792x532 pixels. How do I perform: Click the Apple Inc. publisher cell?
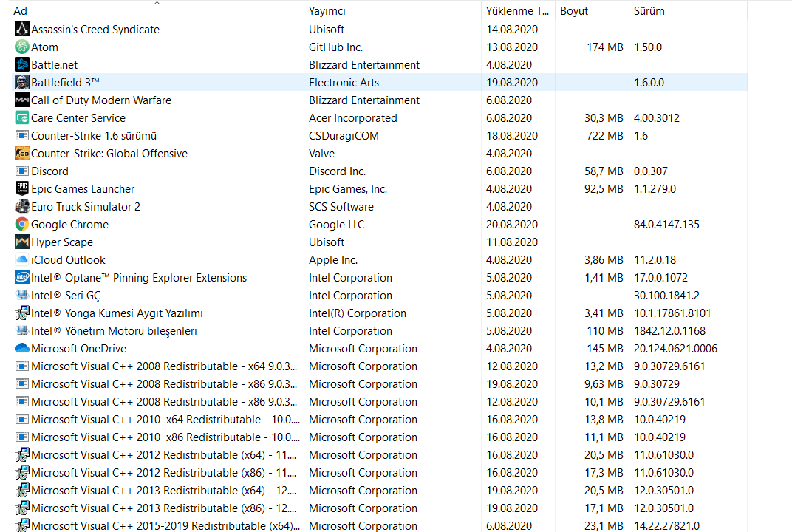point(333,259)
